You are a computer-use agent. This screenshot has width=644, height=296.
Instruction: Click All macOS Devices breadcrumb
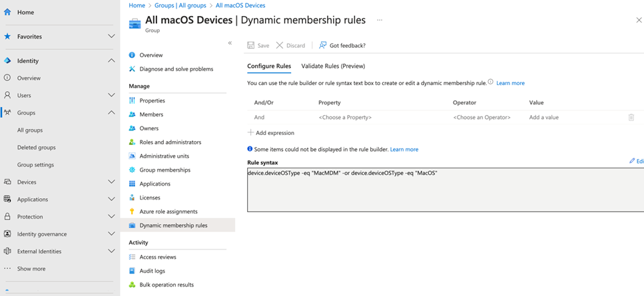[x=240, y=5]
